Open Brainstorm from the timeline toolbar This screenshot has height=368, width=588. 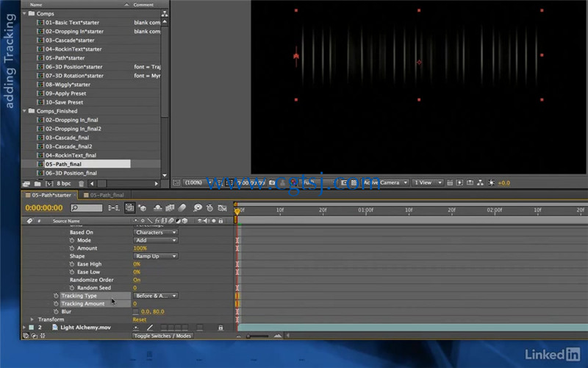coord(198,208)
